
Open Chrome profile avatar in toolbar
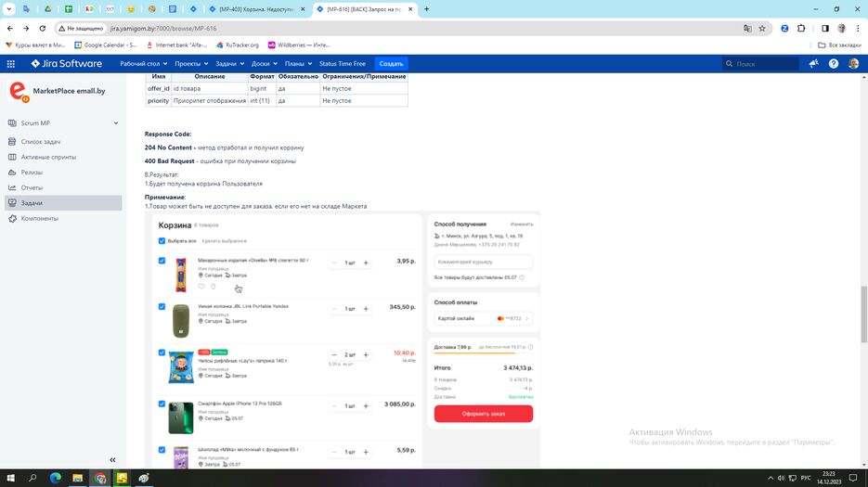[841, 28]
